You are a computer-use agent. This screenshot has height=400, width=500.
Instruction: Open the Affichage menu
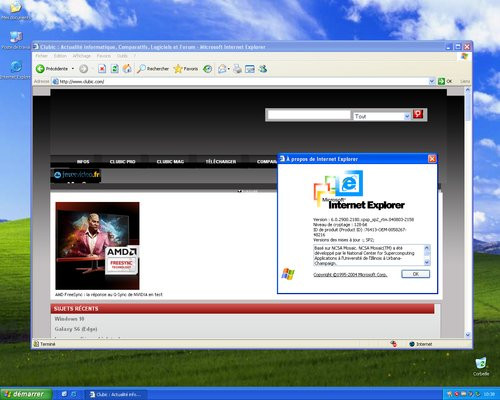(x=82, y=56)
